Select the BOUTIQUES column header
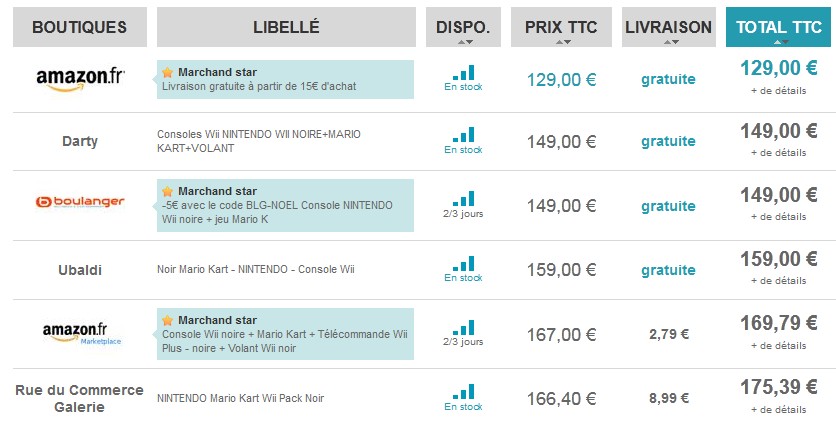836x423 pixels. click(x=79, y=27)
